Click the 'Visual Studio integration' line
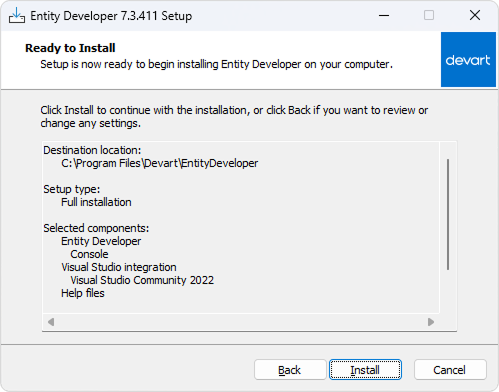 coord(119,267)
